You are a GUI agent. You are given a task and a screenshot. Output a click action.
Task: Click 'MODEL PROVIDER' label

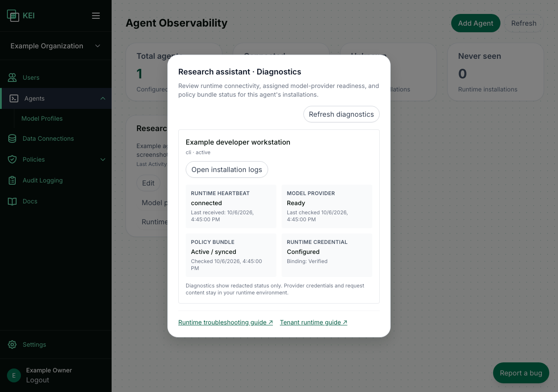click(x=311, y=193)
